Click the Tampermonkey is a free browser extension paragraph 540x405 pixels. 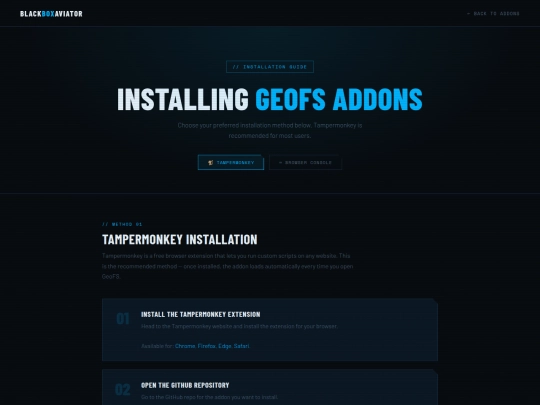click(x=227, y=266)
